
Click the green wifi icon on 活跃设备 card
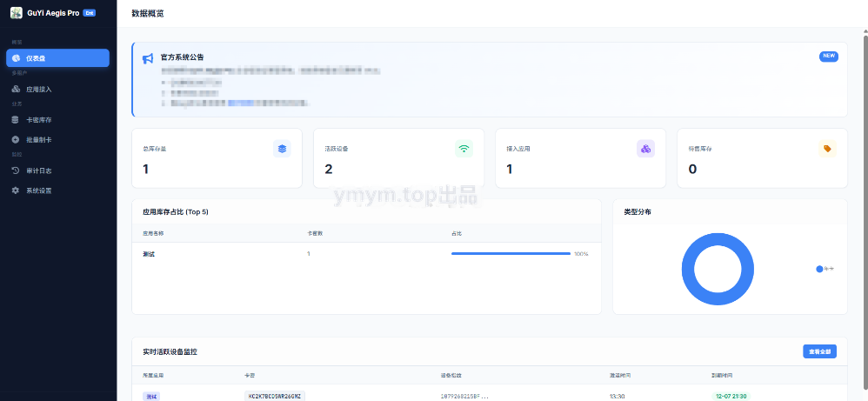point(464,149)
